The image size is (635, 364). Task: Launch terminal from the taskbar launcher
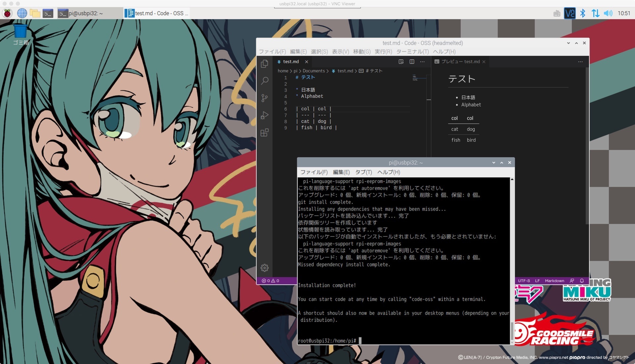pyautogui.click(x=48, y=13)
